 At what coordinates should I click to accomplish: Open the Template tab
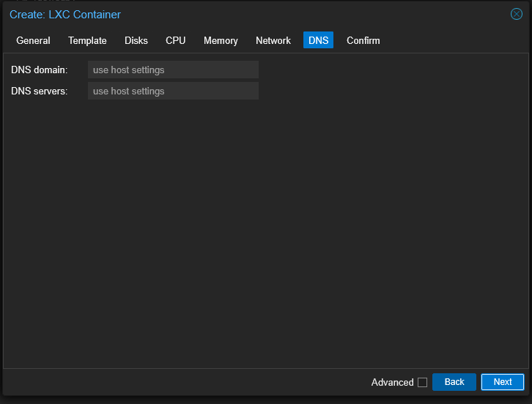(87, 40)
